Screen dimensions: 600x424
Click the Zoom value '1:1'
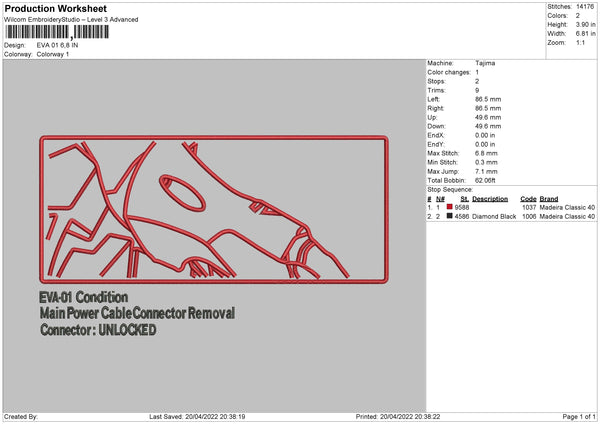(x=580, y=42)
